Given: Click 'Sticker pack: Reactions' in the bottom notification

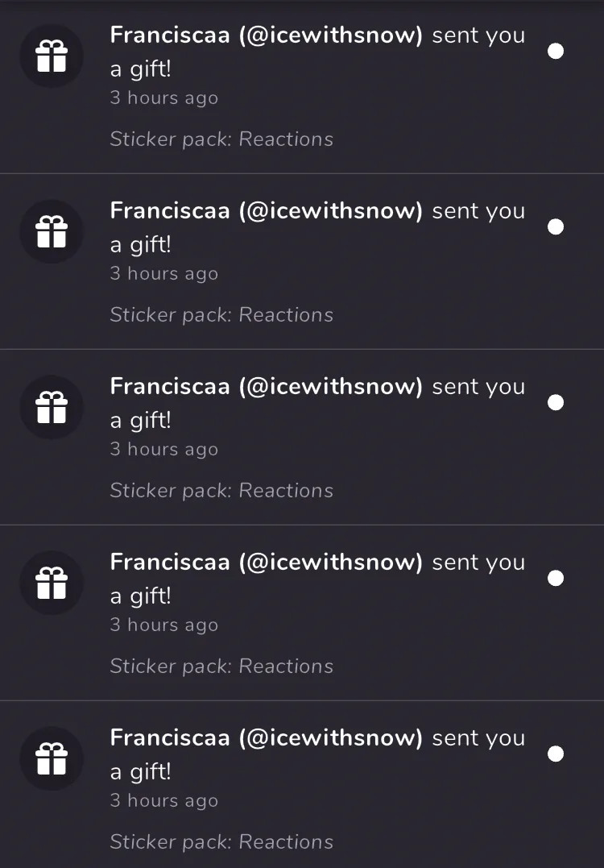Looking at the screenshot, I should tap(221, 842).
